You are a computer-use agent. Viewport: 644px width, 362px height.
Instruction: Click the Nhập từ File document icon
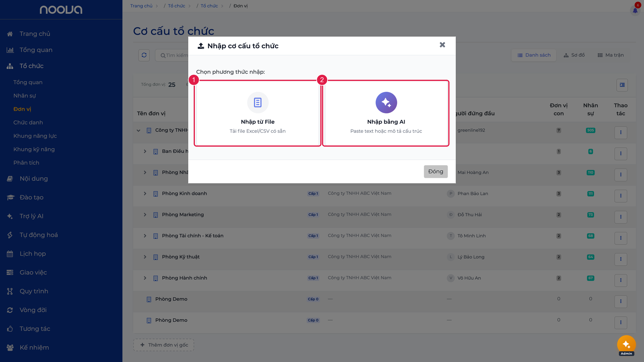tap(258, 103)
